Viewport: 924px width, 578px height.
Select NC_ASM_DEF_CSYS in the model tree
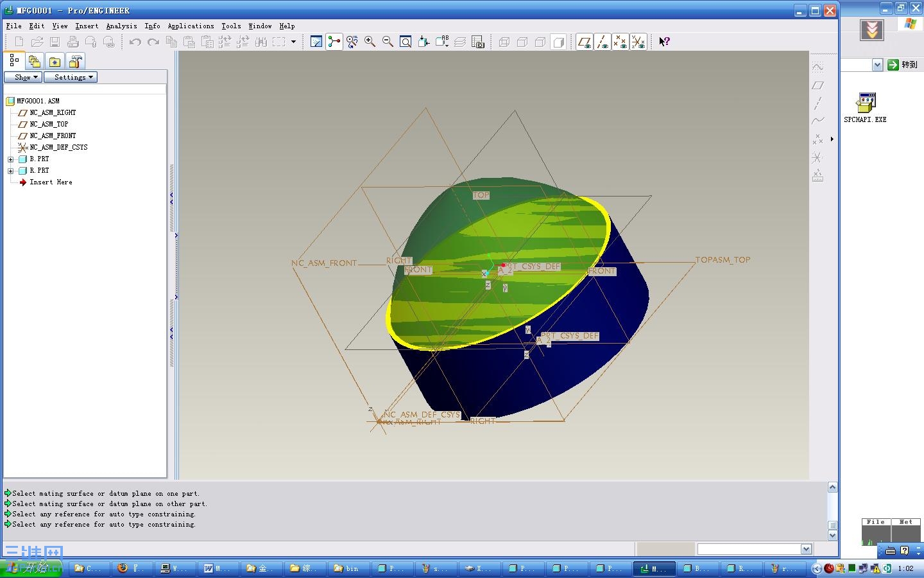click(x=58, y=148)
